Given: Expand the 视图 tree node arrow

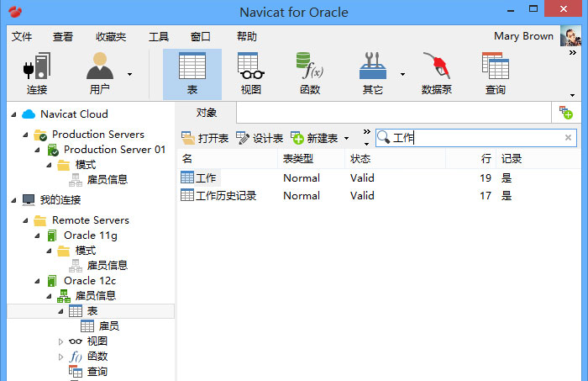Looking at the screenshot, I should (60, 341).
